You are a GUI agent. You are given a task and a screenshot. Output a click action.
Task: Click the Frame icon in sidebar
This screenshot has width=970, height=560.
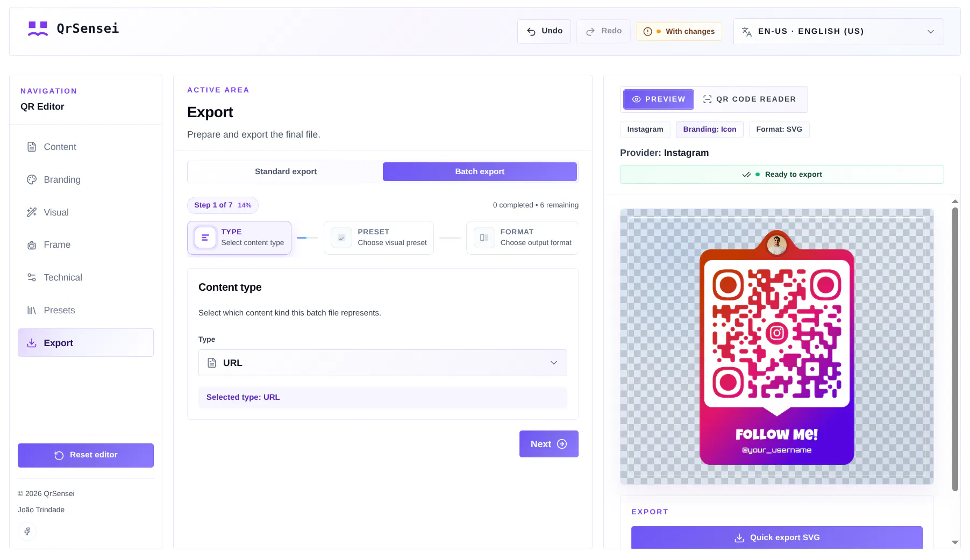click(32, 245)
